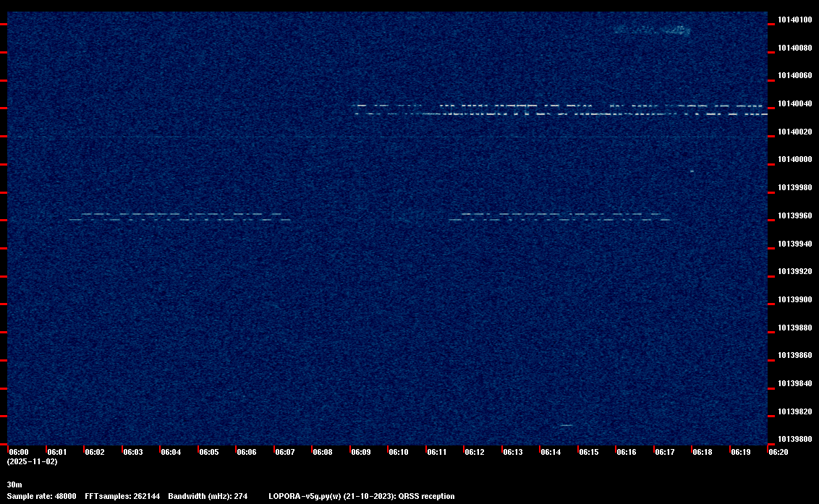Select the 10139920 frequency label
Screen dimensions: 819x504
(794, 272)
